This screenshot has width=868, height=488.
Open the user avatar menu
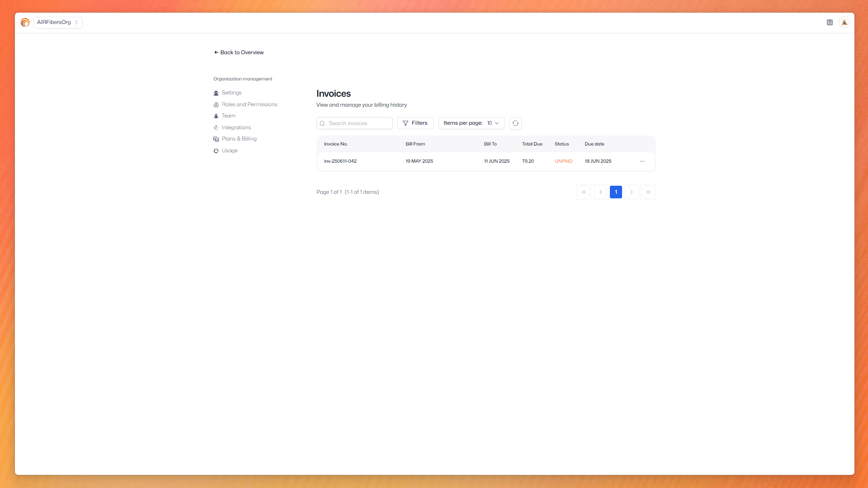pyautogui.click(x=844, y=23)
